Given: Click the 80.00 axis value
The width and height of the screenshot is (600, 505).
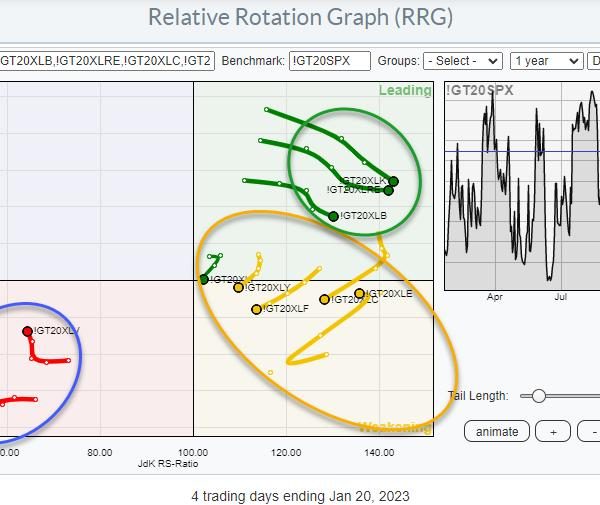Looking at the screenshot, I should pyautogui.click(x=99, y=453).
